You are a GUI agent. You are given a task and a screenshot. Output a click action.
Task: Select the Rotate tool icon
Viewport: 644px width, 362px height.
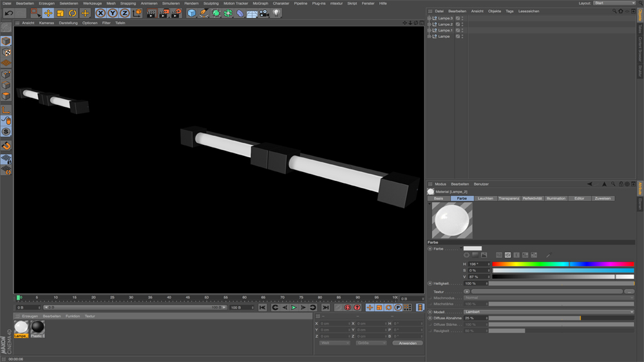72,13
